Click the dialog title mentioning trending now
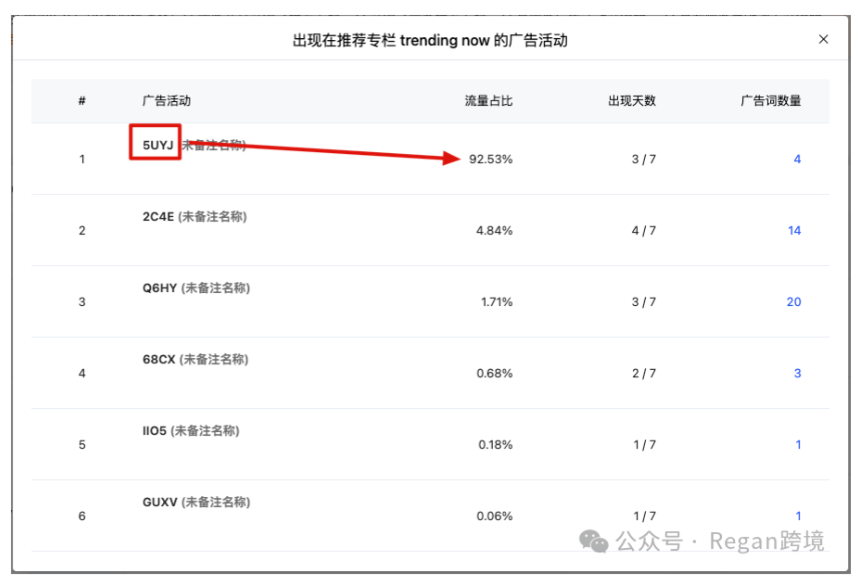The width and height of the screenshot is (862, 579). (430, 40)
